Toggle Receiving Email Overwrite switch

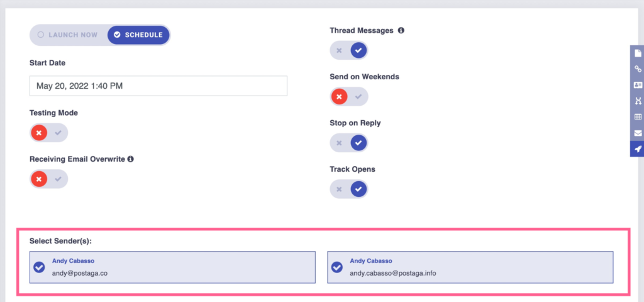[48, 179]
